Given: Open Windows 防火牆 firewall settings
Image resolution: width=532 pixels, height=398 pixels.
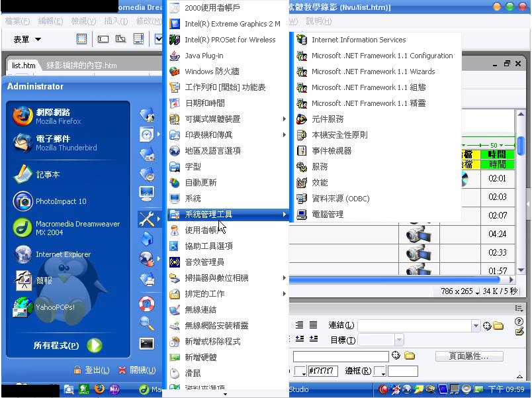Looking at the screenshot, I should pyautogui.click(x=212, y=72).
